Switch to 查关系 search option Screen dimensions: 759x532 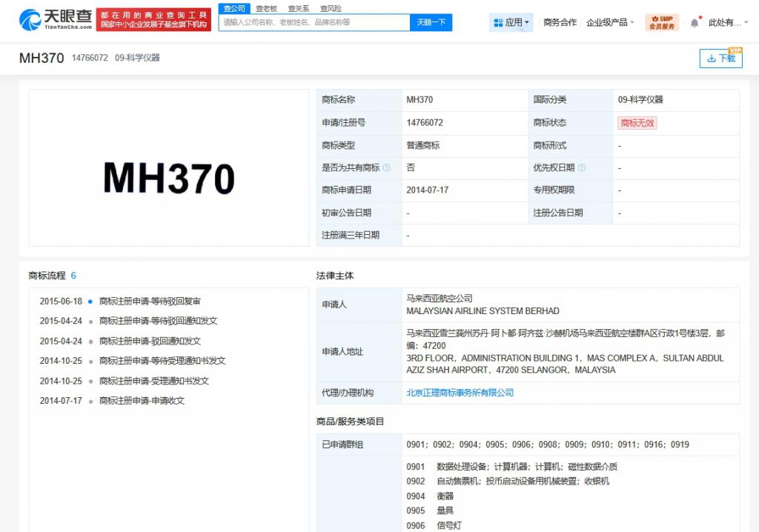(x=299, y=8)
